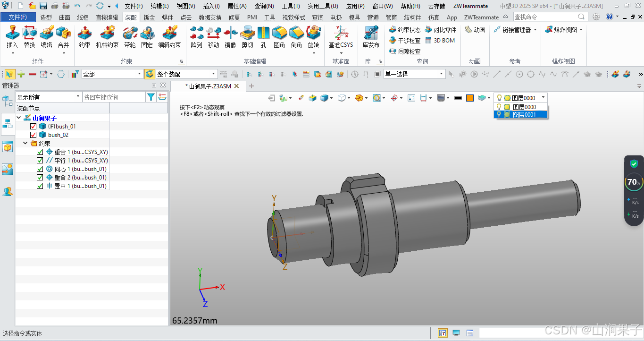
Task: Open the 单一选择 selection mode dropdown
Action: (415, 74)
